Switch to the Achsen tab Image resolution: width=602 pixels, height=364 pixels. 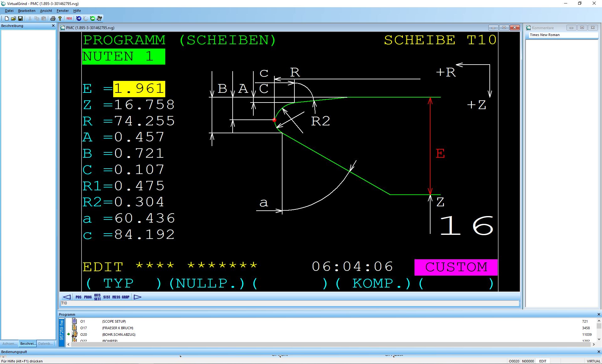coord(9,344)
